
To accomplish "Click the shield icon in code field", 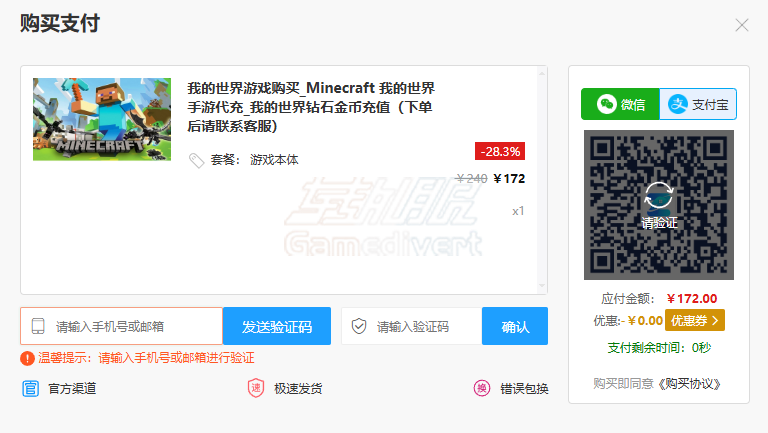I will click(x=359, y=326).
